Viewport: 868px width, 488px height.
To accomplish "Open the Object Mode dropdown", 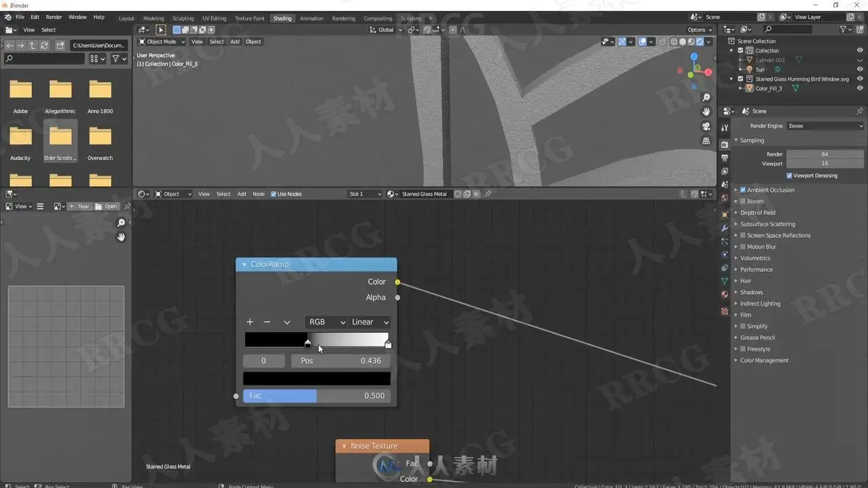I will tap(161, 42).
